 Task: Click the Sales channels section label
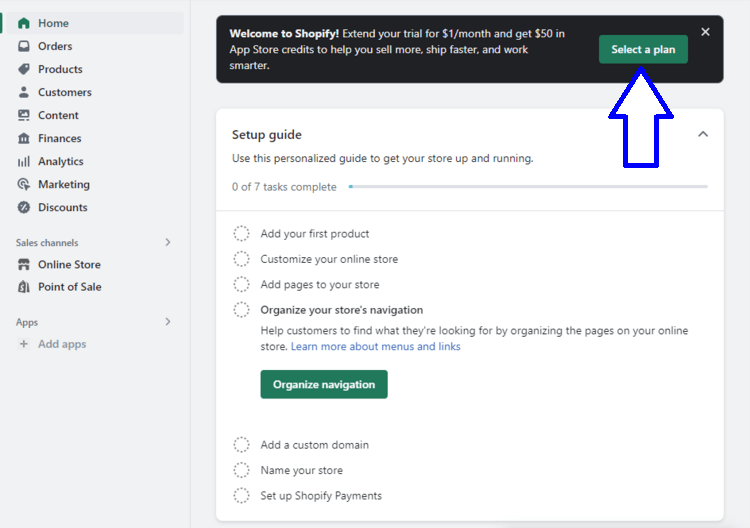click(47, 242)
